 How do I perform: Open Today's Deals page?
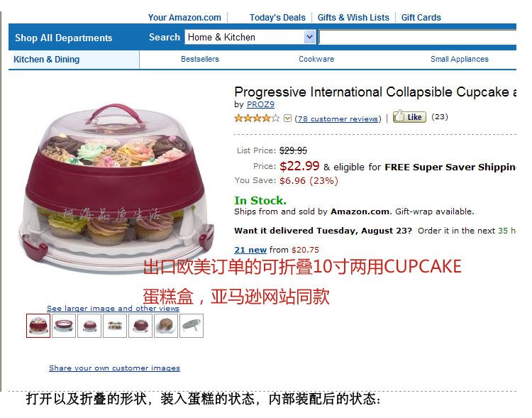[x=277, y=17]
